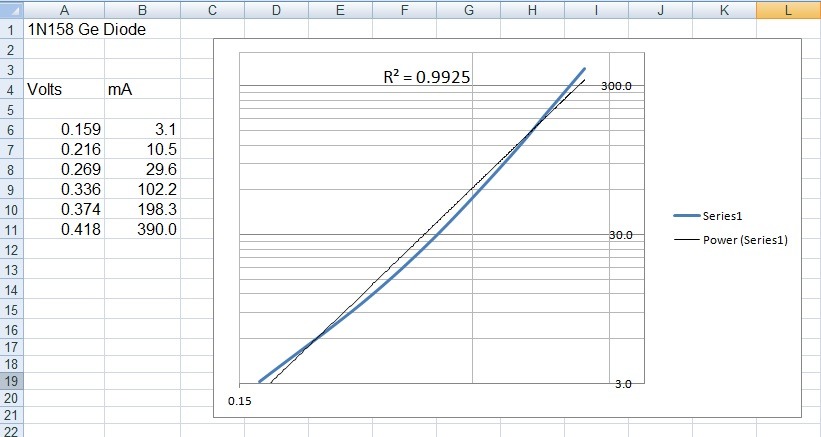The width and height of the screenshot is (821, 437).
Task: Select highlighted row 19 header
Action: pos(12,381)
